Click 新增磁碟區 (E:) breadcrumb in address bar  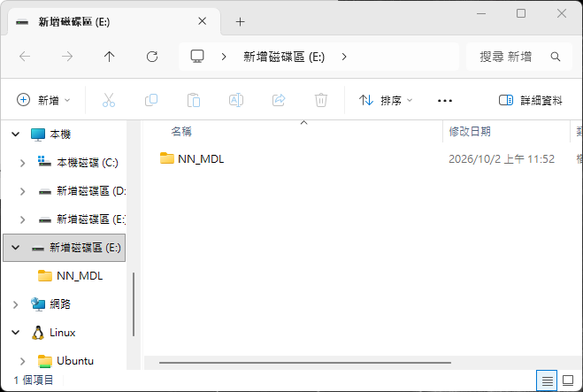pyautogui.click(x=284, y=57)
